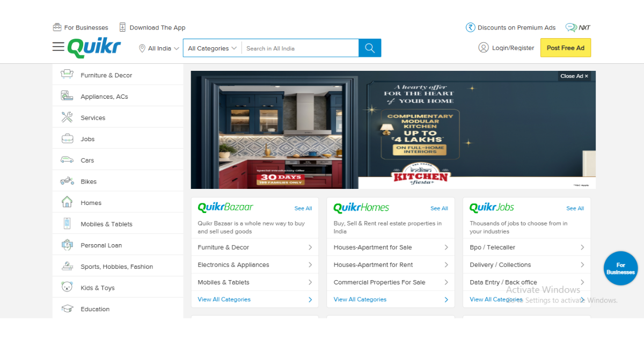Expand Houses-Apartment for Rent row
The height and width of the screenshot is (337, 644).
391,265
